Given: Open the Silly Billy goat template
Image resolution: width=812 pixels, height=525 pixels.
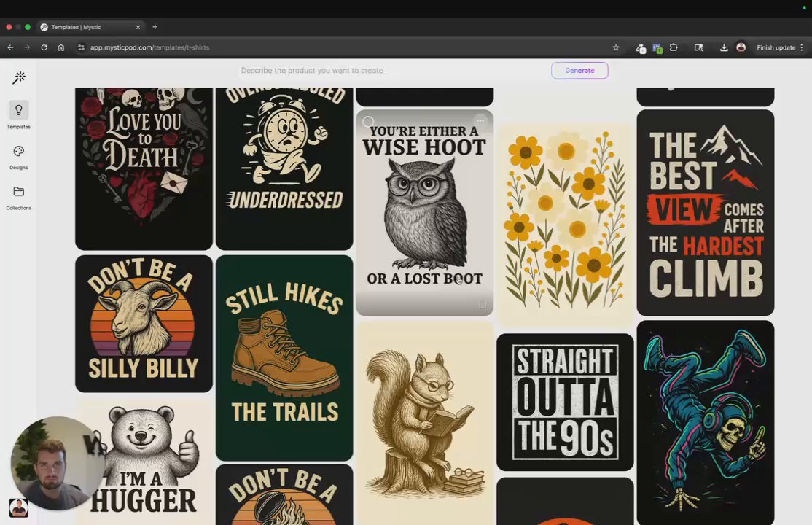Looking at the screenshot, I should [x=144, y=324].
